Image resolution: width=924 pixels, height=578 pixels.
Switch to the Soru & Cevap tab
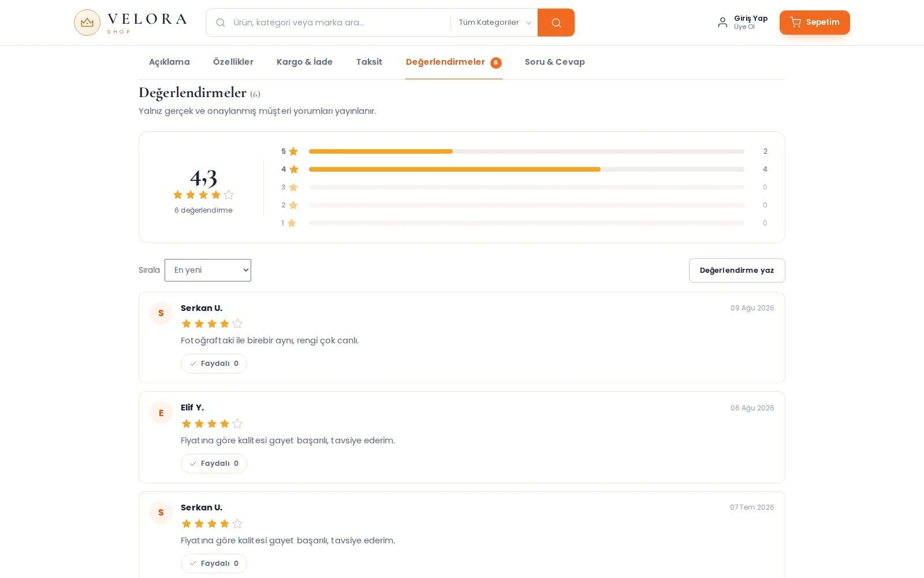pos(555,62)
